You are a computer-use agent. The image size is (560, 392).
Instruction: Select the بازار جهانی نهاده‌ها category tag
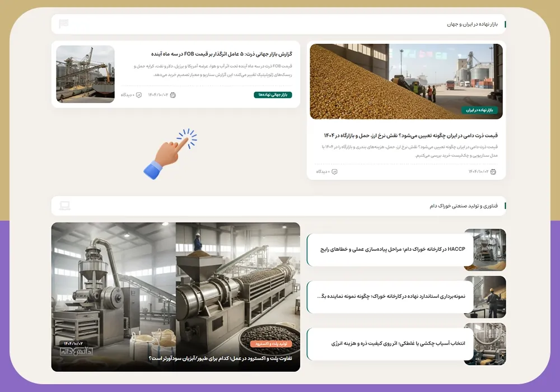pos(273,95)
